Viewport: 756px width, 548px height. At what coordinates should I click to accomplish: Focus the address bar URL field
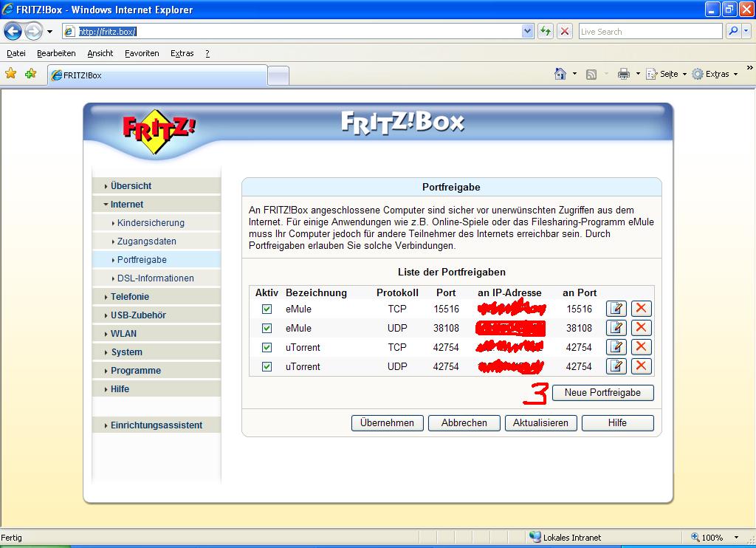click(x=299, y=31)
